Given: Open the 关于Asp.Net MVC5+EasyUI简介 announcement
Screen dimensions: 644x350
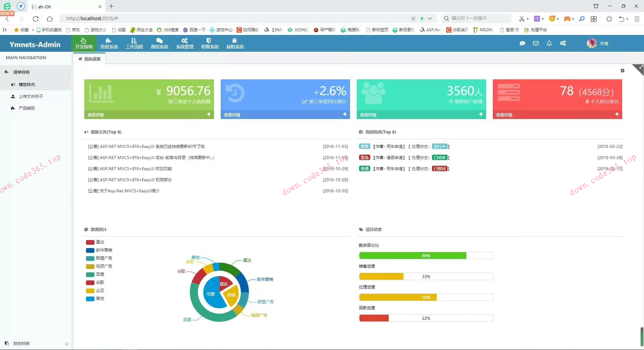Looking at the screenshot, I should tap(124, 191).
